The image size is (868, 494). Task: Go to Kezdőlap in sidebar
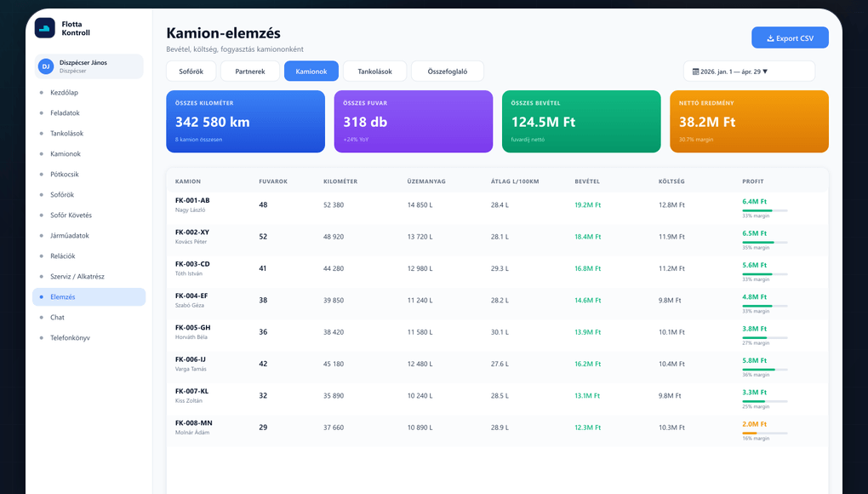(x=89, y=93)
